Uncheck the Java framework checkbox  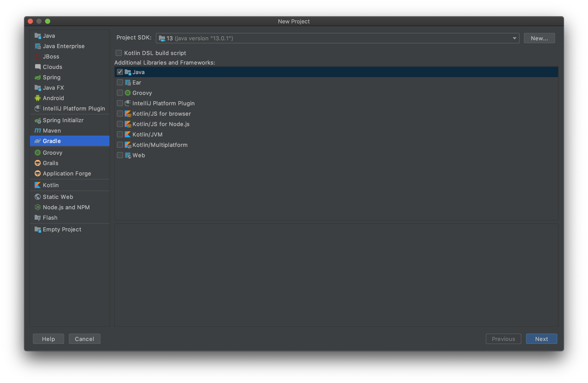(120, 72)
